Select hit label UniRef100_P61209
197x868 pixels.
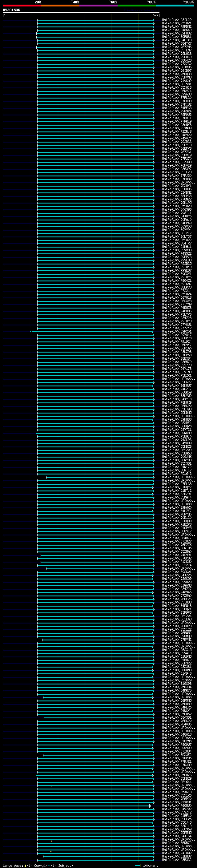click(177, 450)
